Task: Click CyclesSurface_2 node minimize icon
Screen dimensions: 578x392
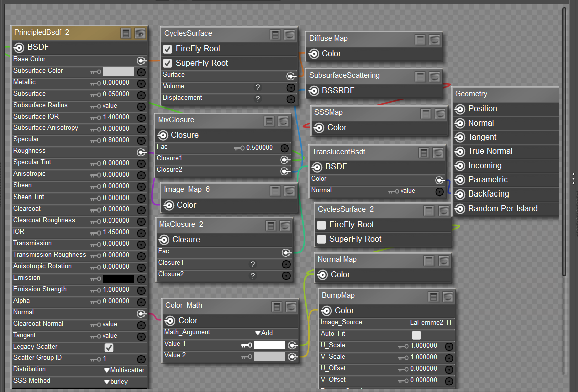Action: 428,211
